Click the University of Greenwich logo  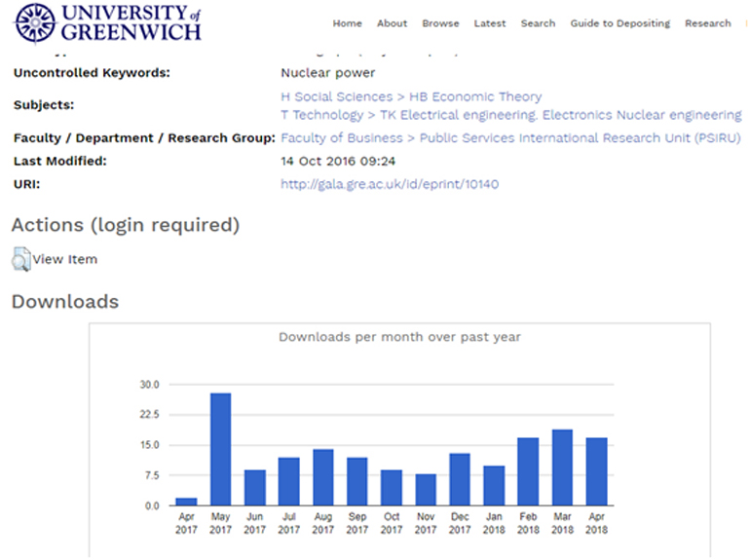pyautogui.click(x=108, y=21)
